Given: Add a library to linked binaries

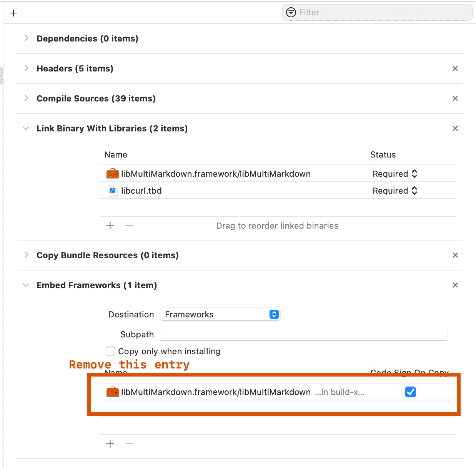Looking at the screenshot, I should (110, 226).
